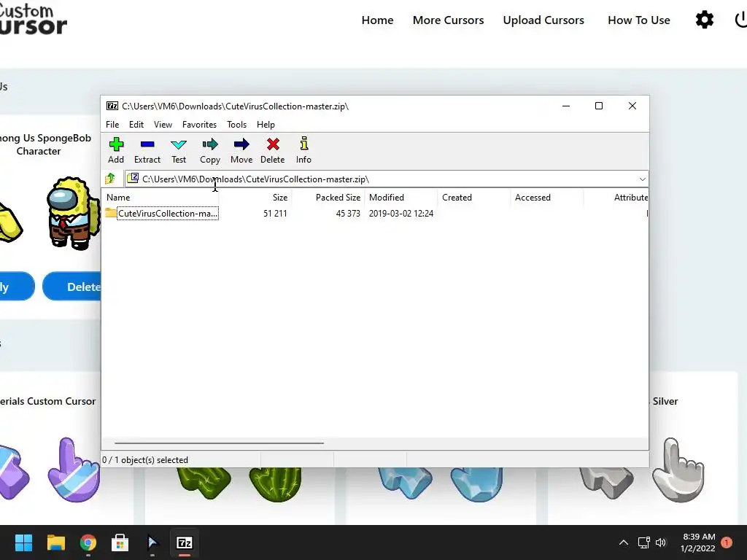Sort by Packed Size column header
747x560 pixels.
(x=328, y=197)
